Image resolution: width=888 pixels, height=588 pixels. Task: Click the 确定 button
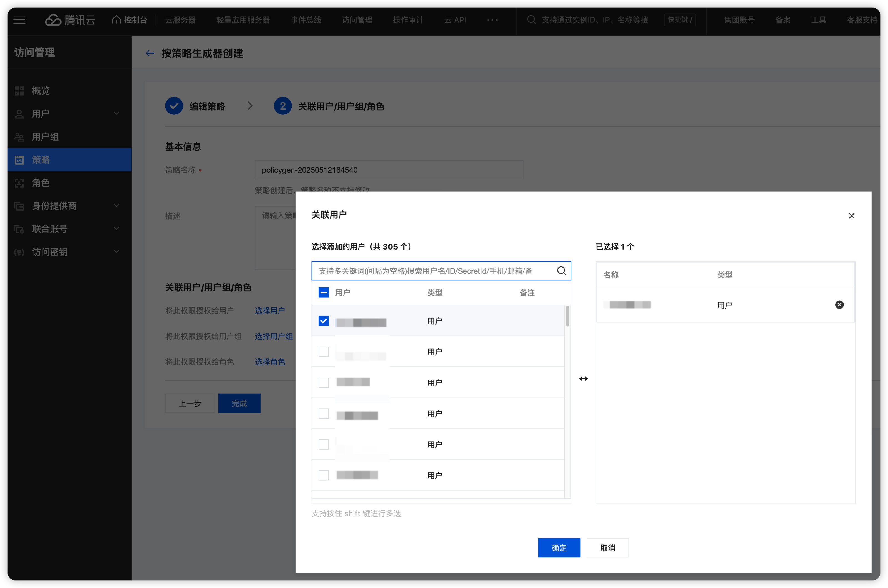pyautogui.click(x=559, y=548)
